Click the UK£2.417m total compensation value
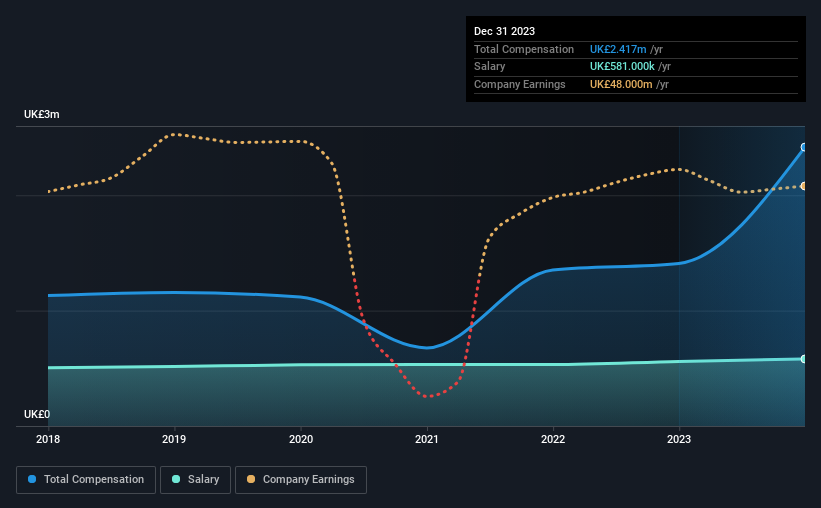Viewport: 821px width, 508px height. click(x=618, y=49)
